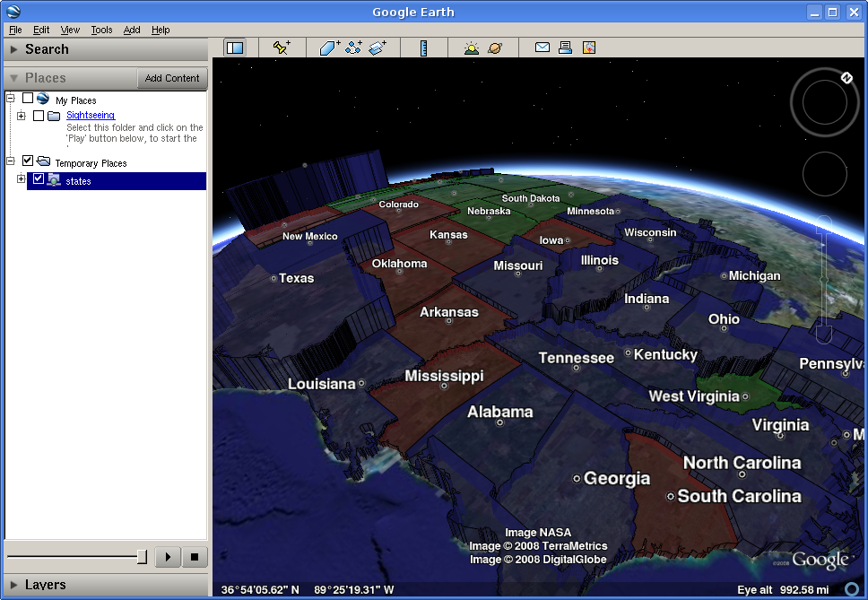This screenshot has width=868, height=600.
Task: Select the Add Polygon tool
Action: [329, 48]
